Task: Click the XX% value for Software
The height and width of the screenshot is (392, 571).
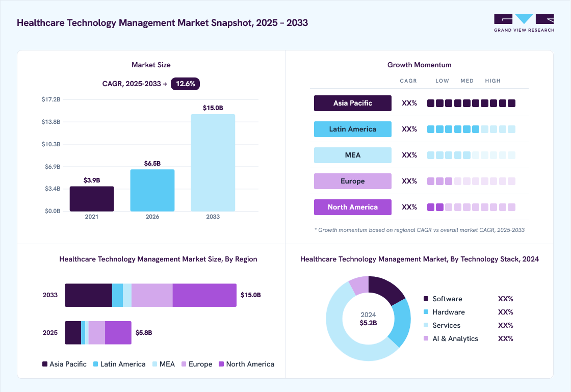Action: coord(505,299)
